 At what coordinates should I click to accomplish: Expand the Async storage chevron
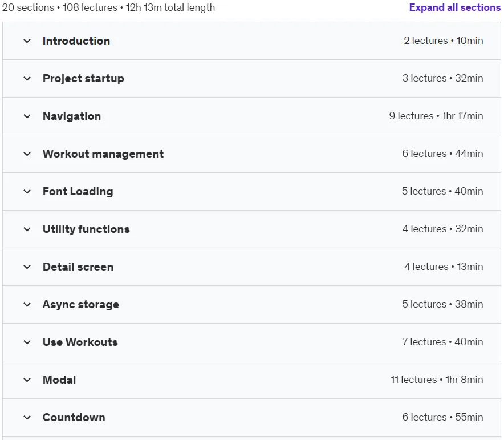[27, 304]
